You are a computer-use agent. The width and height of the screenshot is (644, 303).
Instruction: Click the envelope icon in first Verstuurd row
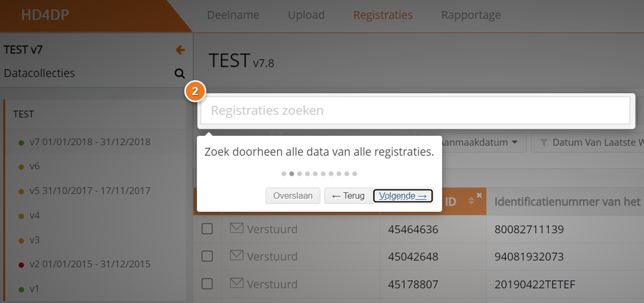236,228
